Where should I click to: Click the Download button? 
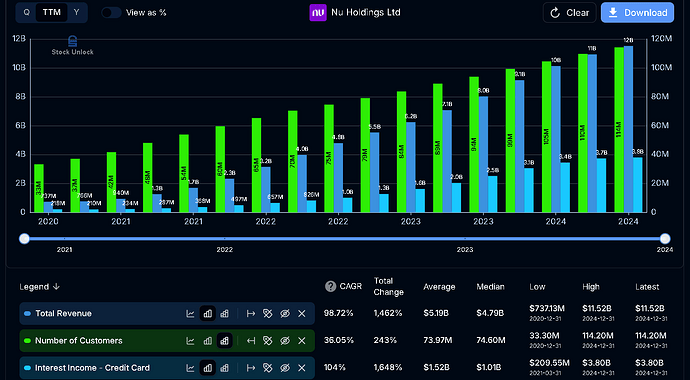pyautogui.click(x=637, y=13)
